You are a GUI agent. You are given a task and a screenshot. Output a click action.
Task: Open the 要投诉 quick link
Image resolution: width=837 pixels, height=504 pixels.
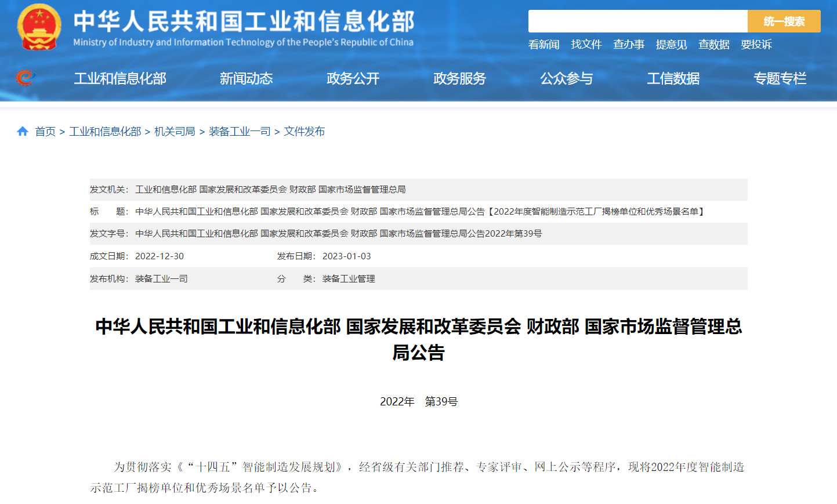[756, 45]
